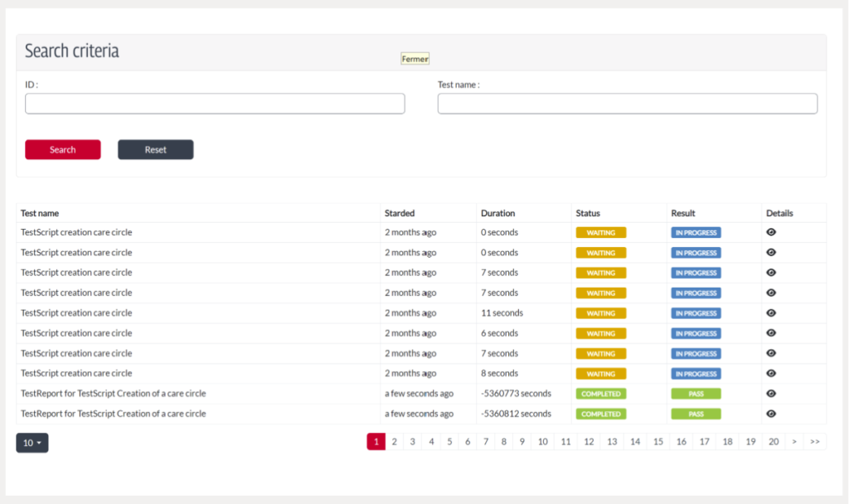Select current page 1 in pagination
The width and height of the screenshot is (849, 504).
click(376, 442)
